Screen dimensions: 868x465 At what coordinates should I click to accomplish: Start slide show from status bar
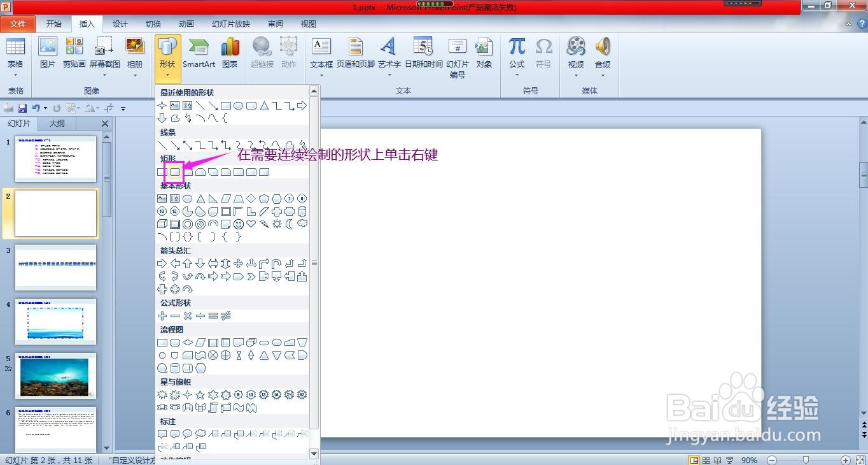(x=729, y=460)
